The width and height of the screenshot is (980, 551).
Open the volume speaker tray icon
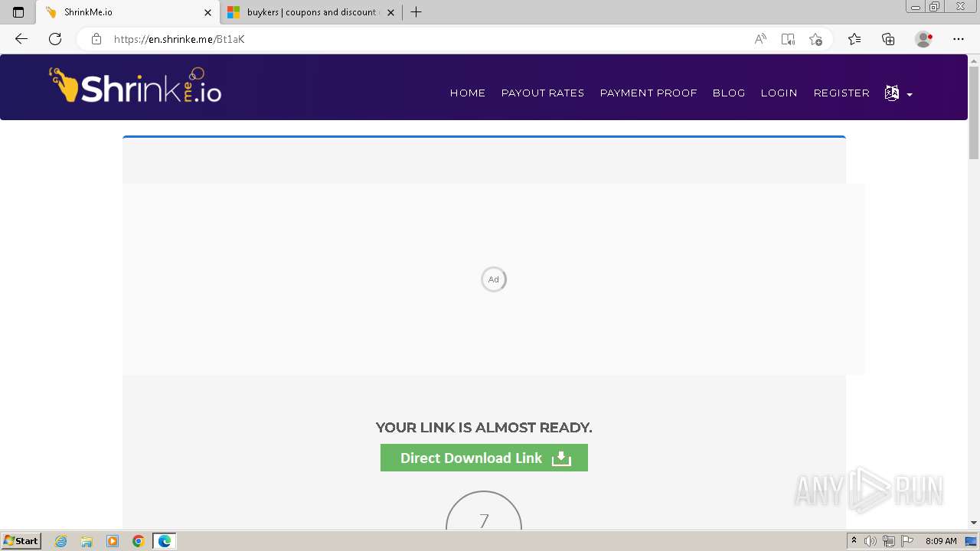click(871, 541)
